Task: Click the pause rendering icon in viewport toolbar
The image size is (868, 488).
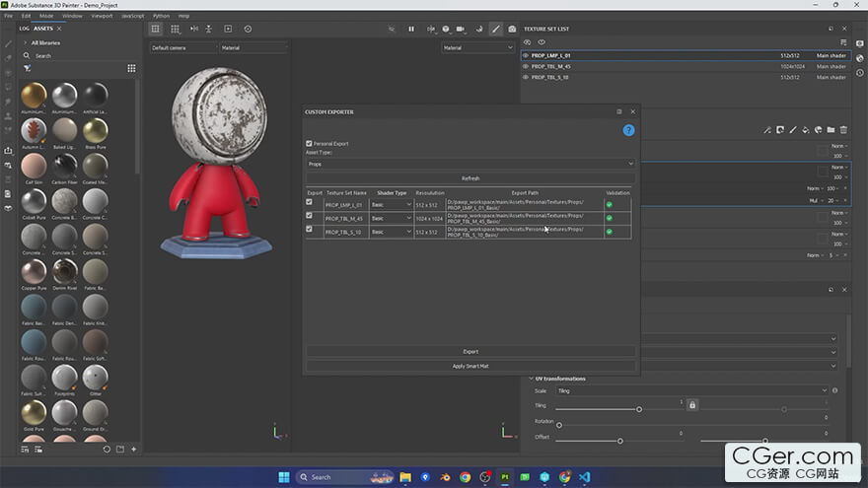Action: [x=411, y=29]
